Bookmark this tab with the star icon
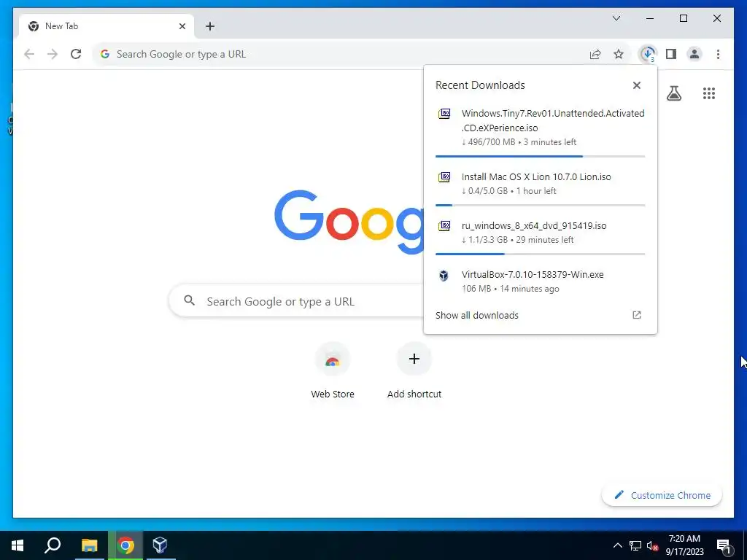747x560 pixels. [619, 54]
